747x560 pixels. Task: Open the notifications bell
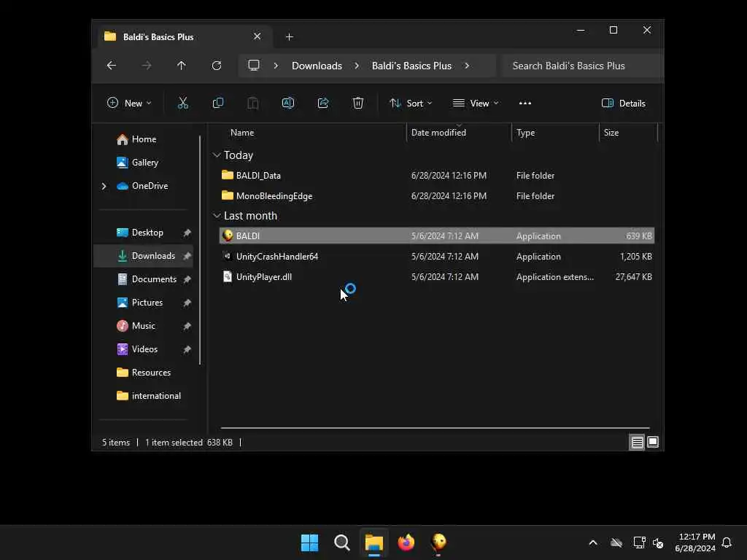(727, 542)
